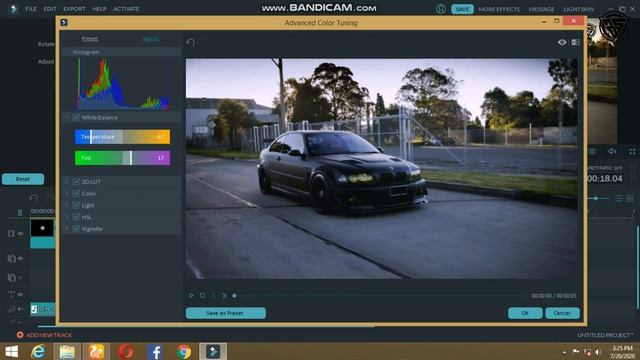640x360 pixels.
Task: Click the video track icon in timeline
Action: (x=11, y=233)
